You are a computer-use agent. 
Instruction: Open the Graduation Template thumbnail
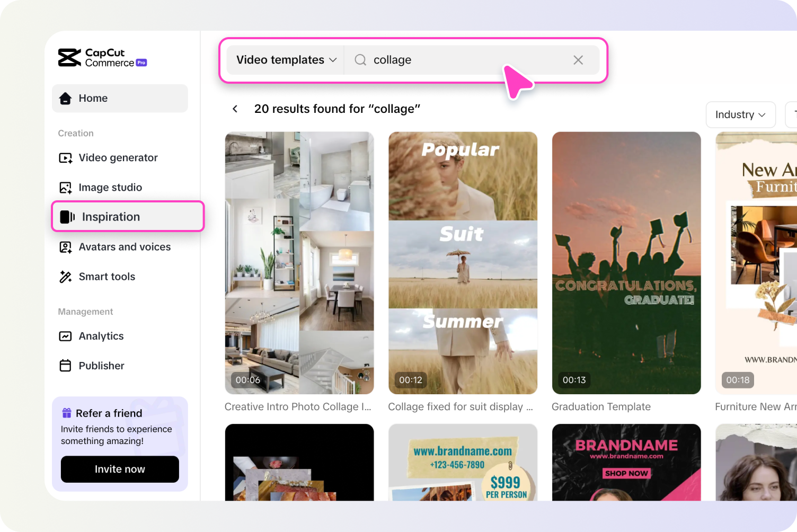[x=626, y=262]
